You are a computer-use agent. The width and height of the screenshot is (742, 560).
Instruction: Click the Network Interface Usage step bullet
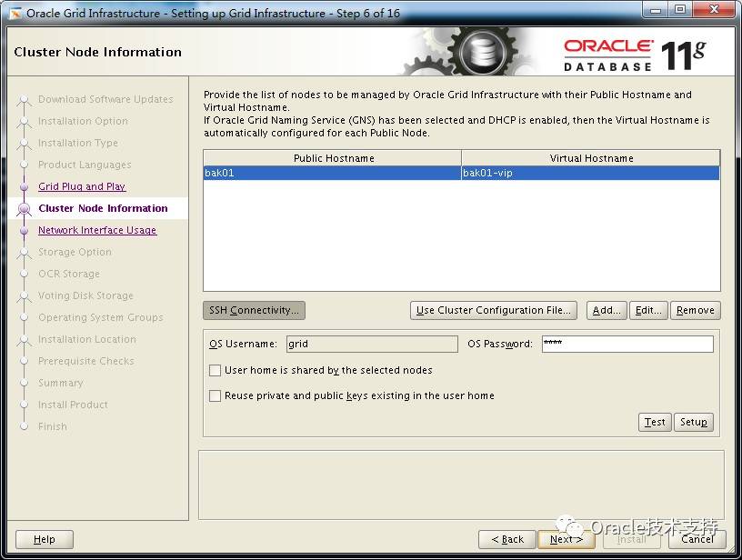[x=25, y=230]
